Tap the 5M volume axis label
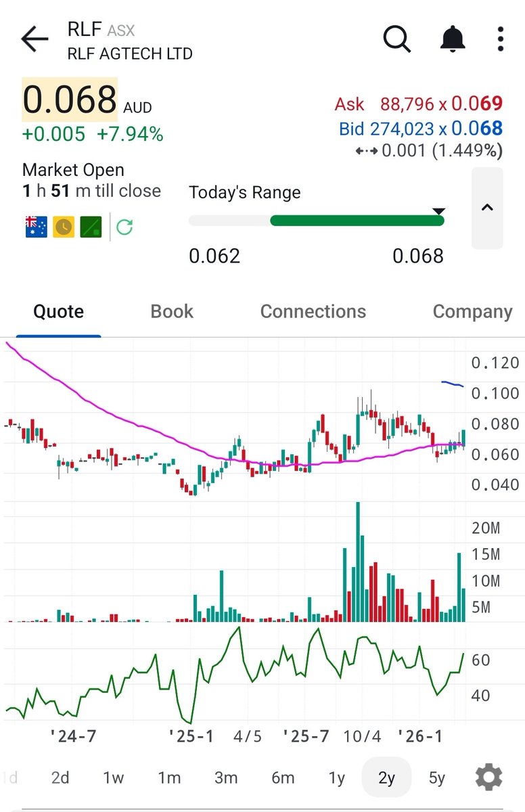The height and width of the screenshot is (812, 525). [x=481, y=608]
